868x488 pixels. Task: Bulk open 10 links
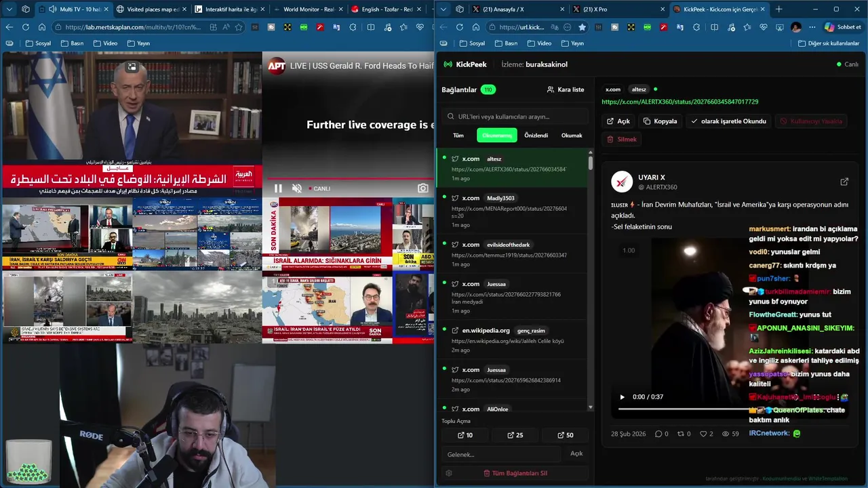point(465,435)
